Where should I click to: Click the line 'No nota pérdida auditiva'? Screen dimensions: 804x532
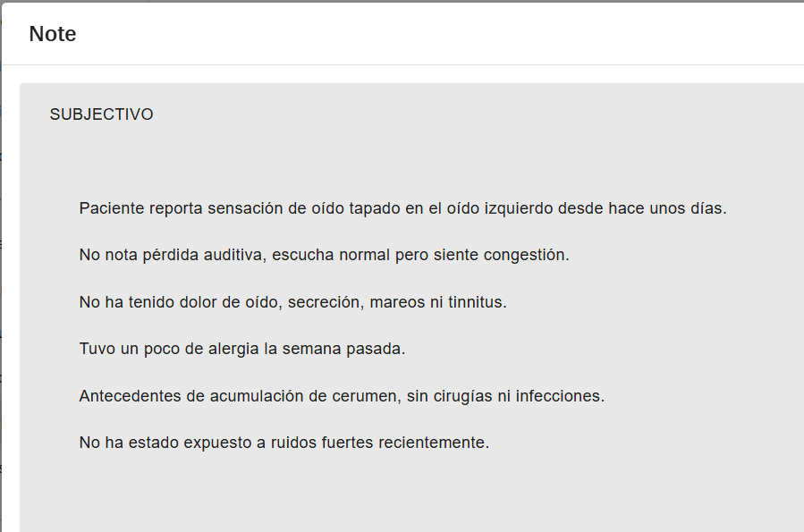pos(324,255)
